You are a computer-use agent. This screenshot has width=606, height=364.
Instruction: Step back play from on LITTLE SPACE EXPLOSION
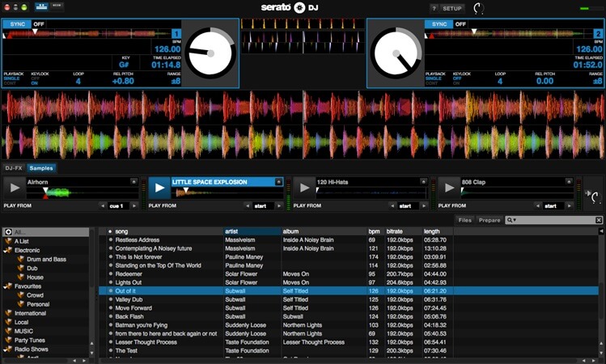pos(248,206)
